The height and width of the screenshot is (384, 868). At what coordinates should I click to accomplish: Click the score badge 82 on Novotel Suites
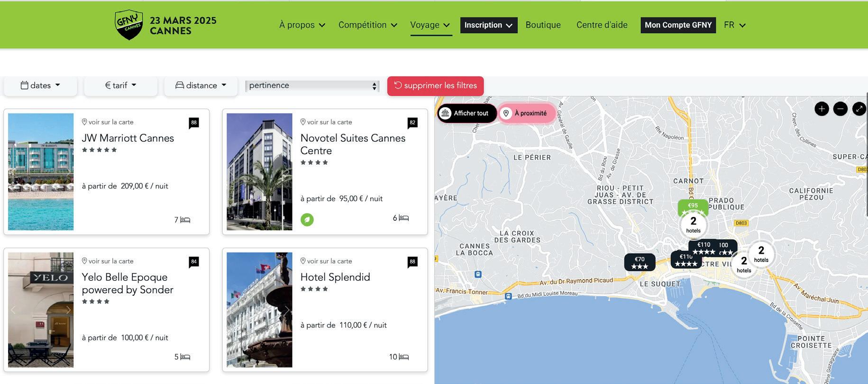click(x=412, y=123)
